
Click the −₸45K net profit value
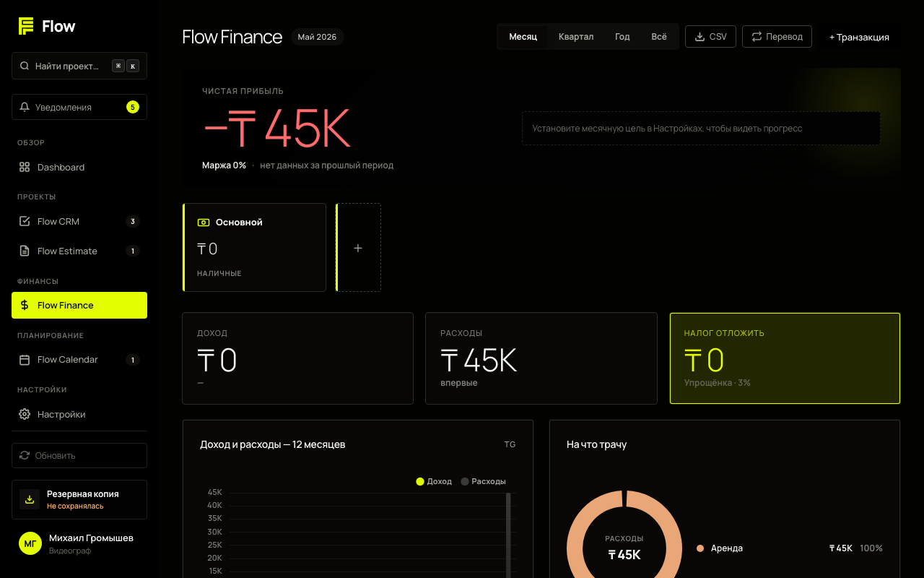[277, 128]
